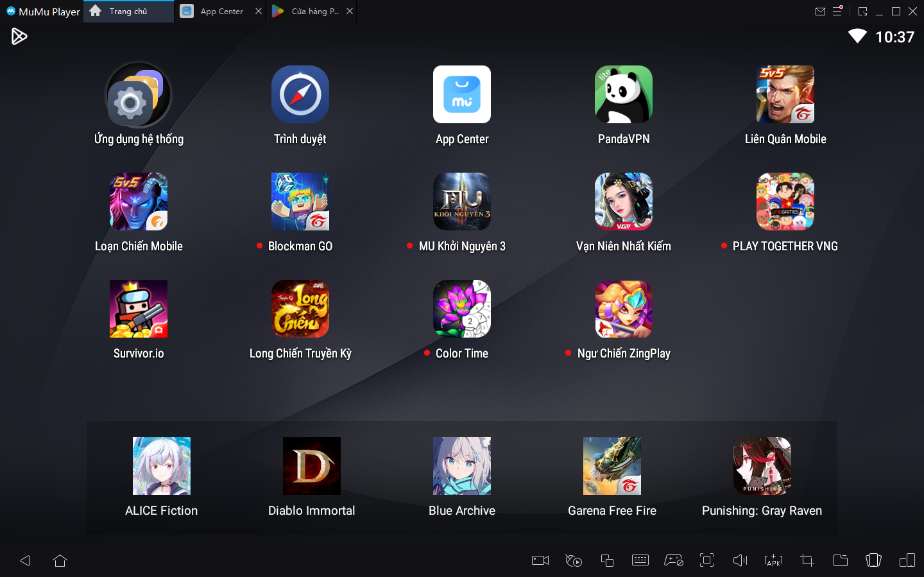924x577 pixels.
Task: Open the multi-window manager icon
Action: tap(607, 560)
